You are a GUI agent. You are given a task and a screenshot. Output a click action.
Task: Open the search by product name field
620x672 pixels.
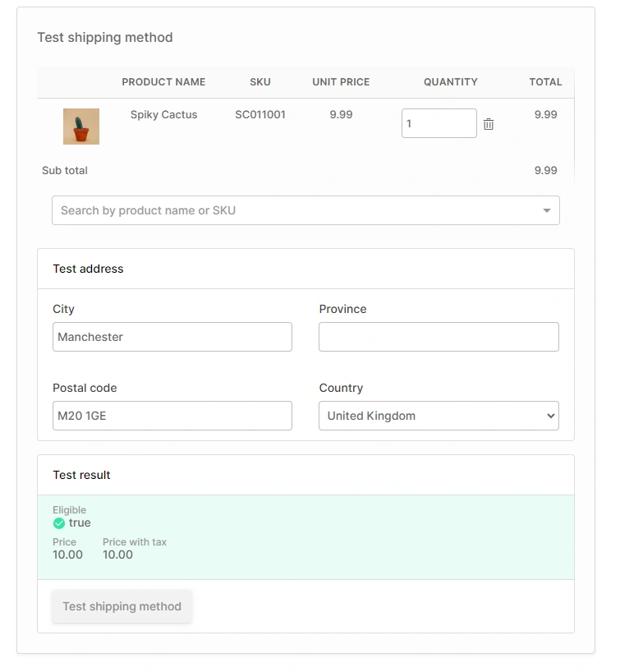point(246,210)
